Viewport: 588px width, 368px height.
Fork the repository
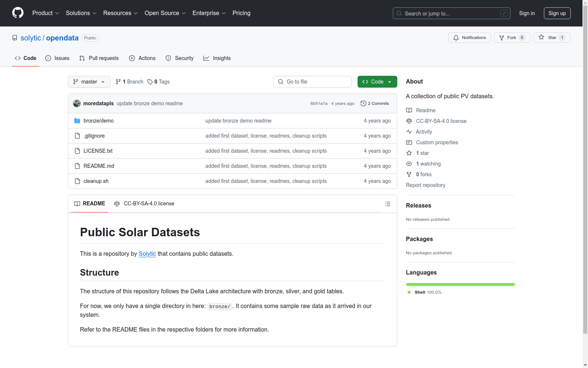click(512, 38)
